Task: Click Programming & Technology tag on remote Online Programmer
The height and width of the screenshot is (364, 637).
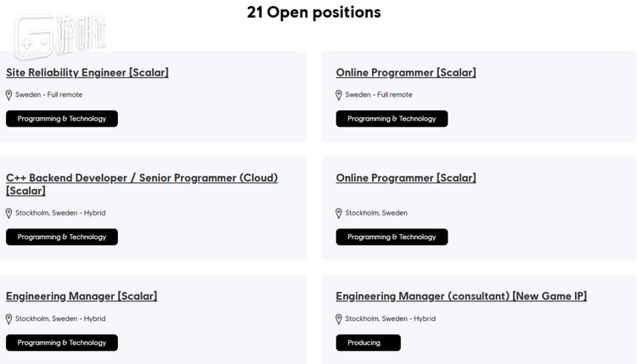Action: [x=392, y=119]
